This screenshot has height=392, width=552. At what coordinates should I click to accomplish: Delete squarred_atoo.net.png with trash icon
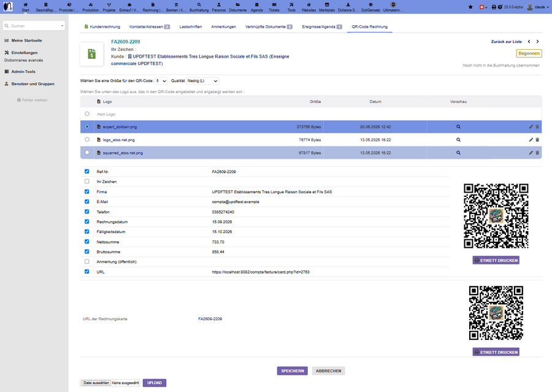point(537,153)
